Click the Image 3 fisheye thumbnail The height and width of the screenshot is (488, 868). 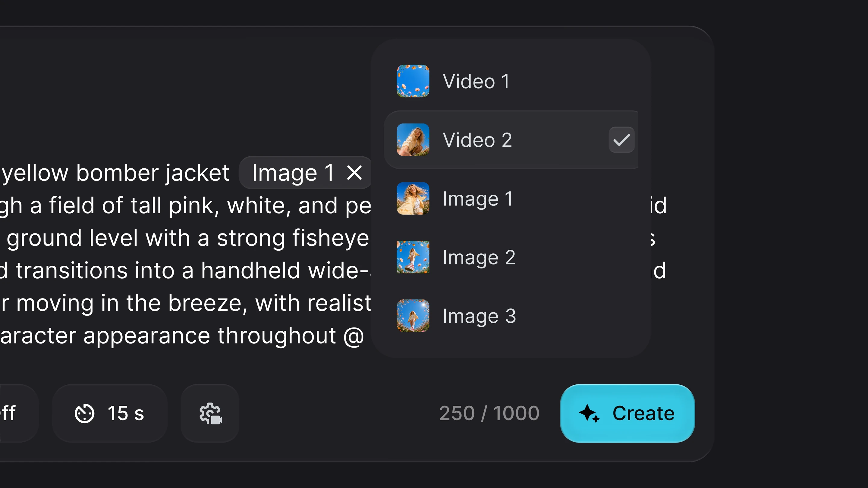(x=413, y=316)
